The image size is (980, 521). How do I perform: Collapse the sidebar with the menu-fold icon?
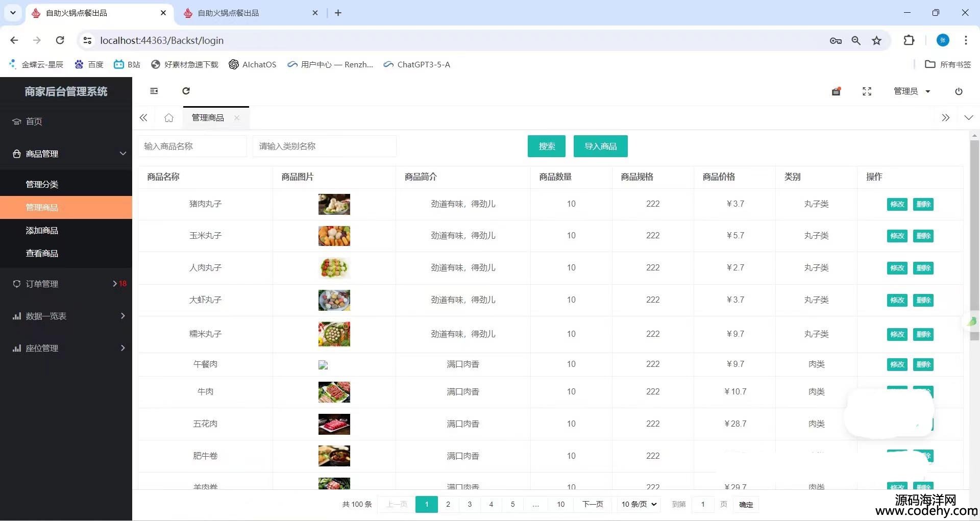pos(154,91)
